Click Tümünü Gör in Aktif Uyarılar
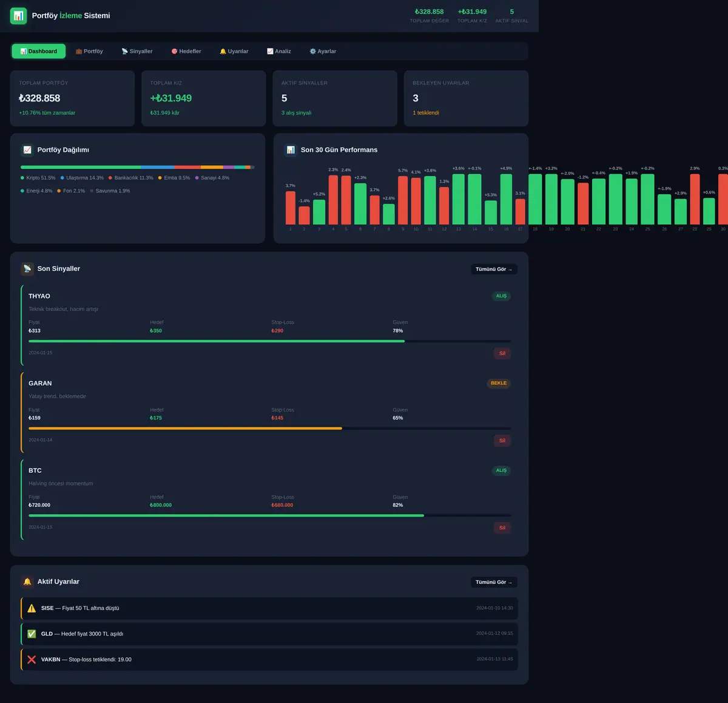This screenshot has height=703, width=728. point(494,582)
